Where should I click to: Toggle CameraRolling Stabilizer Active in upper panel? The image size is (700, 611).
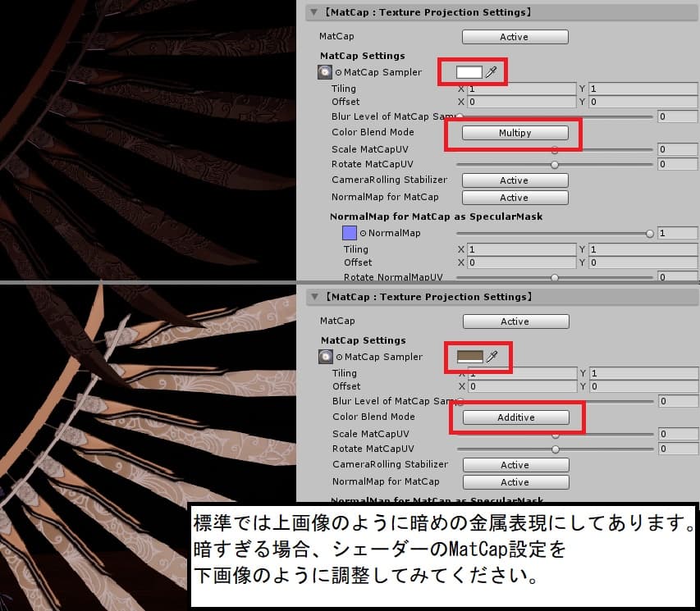pos(515,180)
